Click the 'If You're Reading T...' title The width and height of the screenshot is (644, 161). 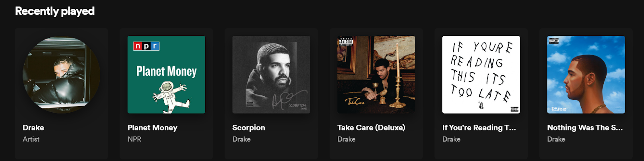point(479,128)
